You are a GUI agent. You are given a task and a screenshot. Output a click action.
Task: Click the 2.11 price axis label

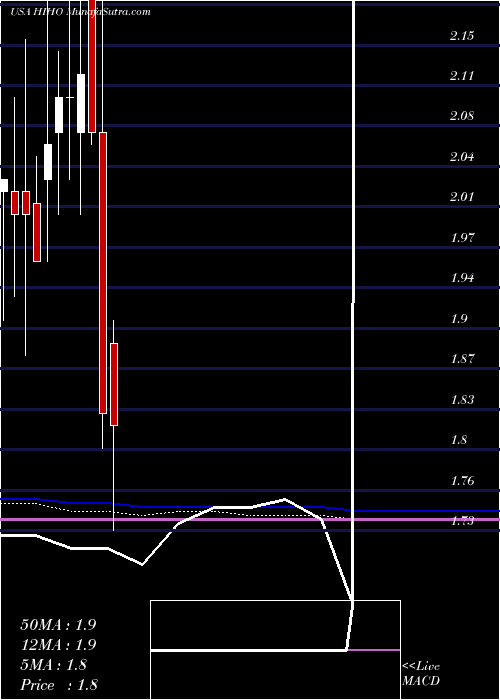(462, 76)
